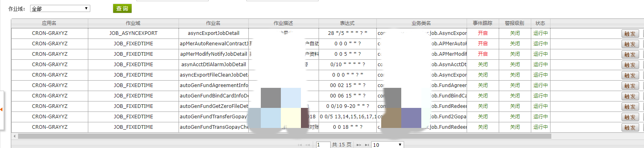The image size is (644, 148).
Task: Click expression cell '00 06 15 * * ?'
Action: pyautogui.click(x=347, y=96)
